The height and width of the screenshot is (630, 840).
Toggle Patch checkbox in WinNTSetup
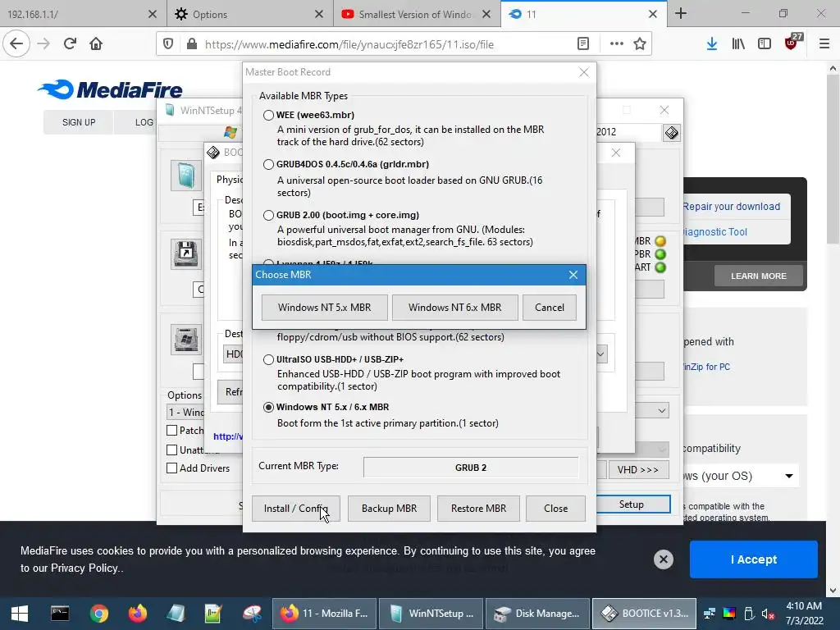point(172,430)
